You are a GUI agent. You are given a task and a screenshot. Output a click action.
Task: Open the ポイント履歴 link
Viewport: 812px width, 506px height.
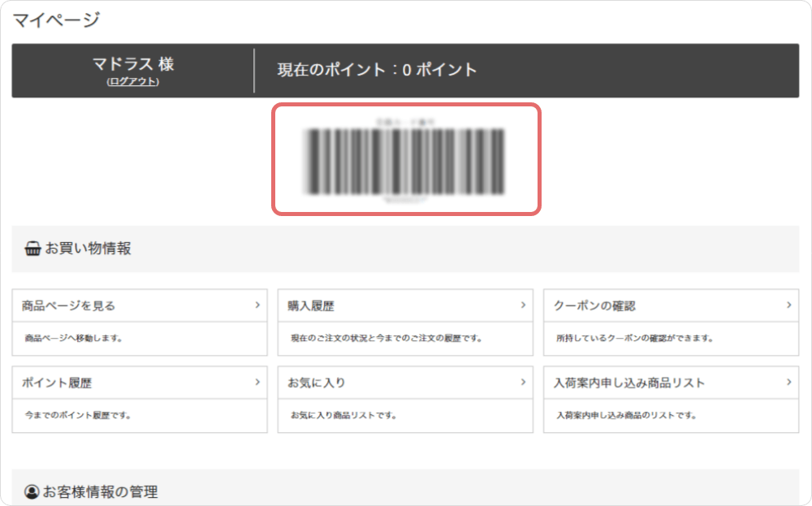point(57,383)
